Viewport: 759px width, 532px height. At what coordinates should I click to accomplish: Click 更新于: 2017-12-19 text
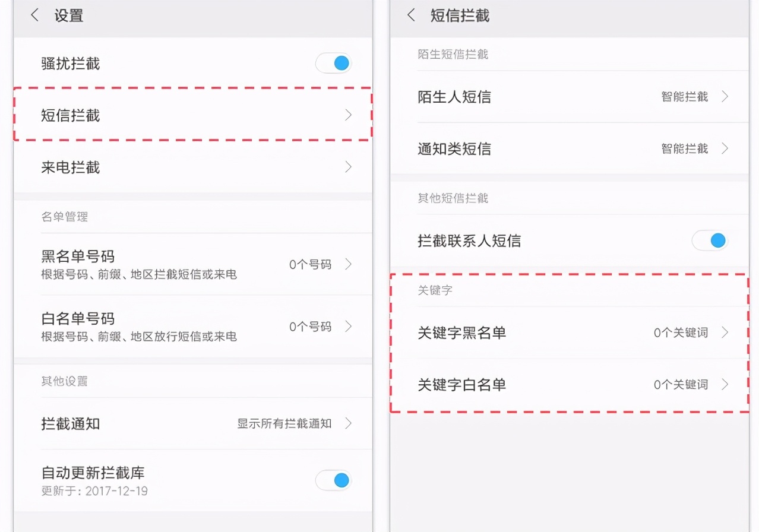[94, 491]
